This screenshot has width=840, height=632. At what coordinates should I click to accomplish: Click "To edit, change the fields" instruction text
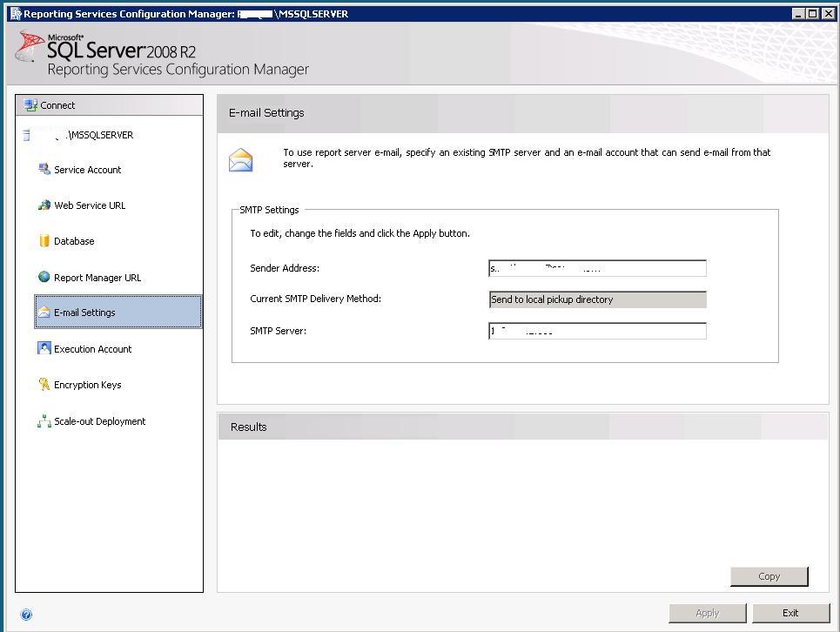pyautogui.click(x=360, y=233)
